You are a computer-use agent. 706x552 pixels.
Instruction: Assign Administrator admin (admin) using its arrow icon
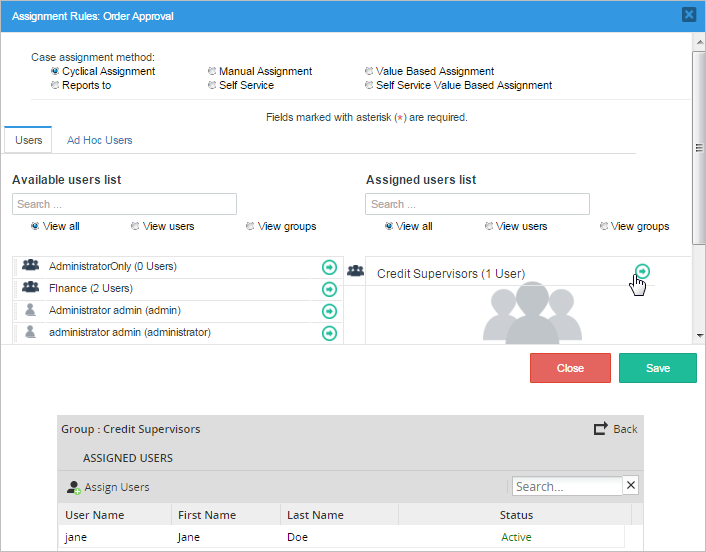(x=329, y=311)
